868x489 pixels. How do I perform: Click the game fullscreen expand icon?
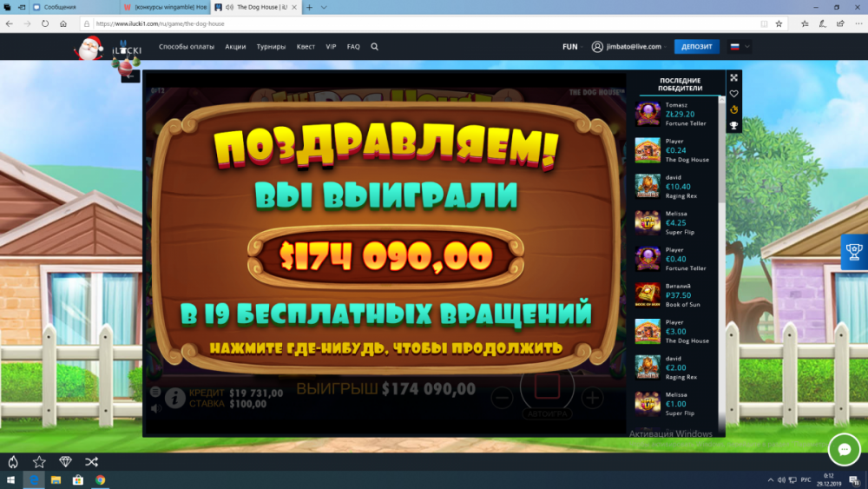coord(733,78)
